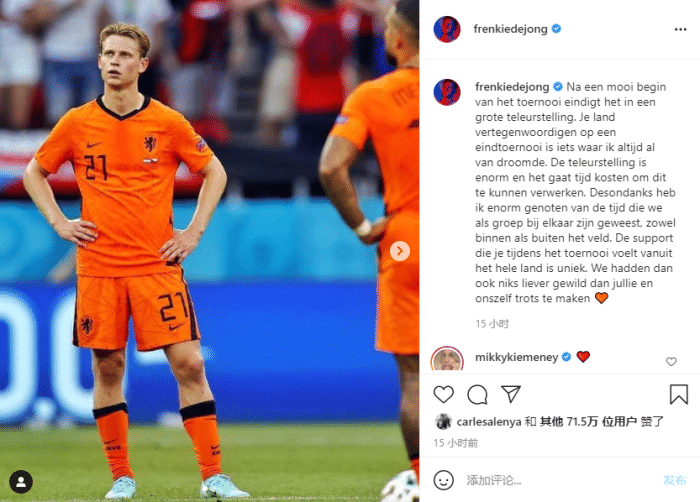Viewport: 700px width, 502px height.
Task: Click the header frenkiedejong profile picture
Action: 447,29
